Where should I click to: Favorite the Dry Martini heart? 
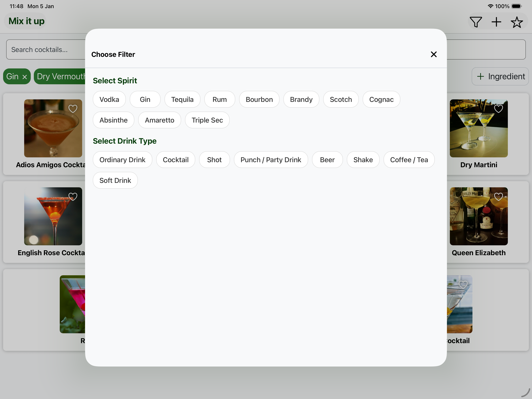pos(499,109)
